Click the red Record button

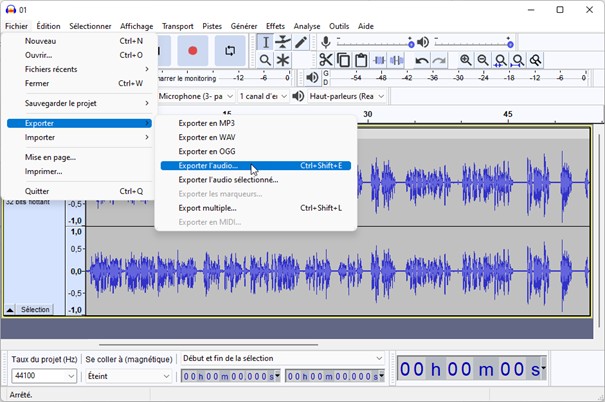(x=193, y=50)
